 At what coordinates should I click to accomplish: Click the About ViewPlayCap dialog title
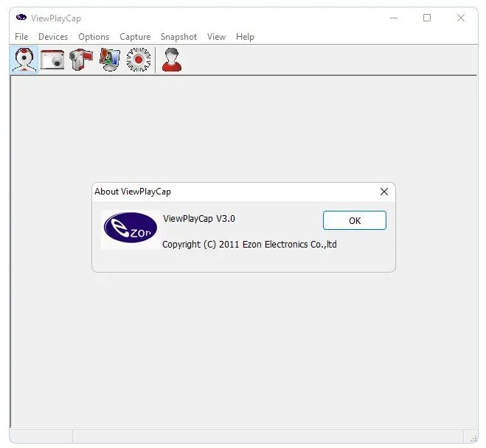[x=133, y=192]
